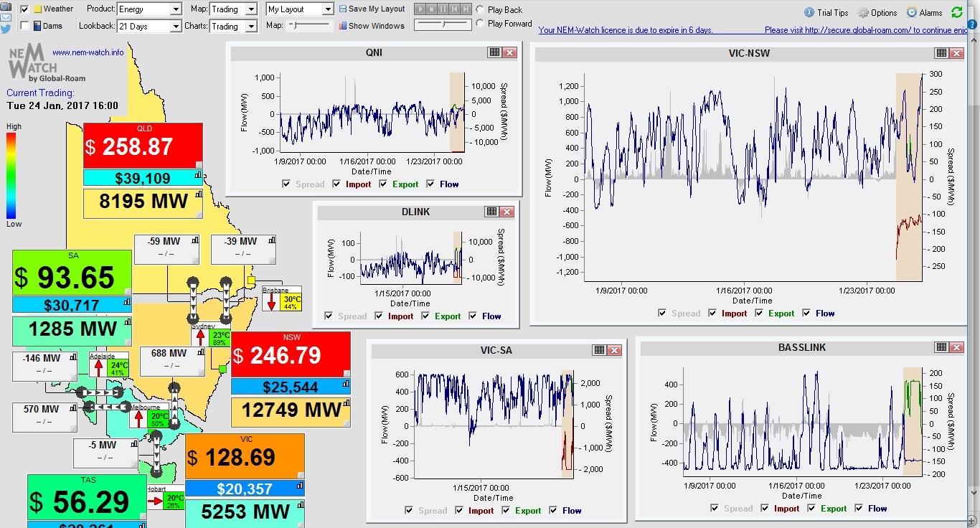980x528 pixels.
Task: Open data table icon in QNI window
Action: (x=494, y=52)
